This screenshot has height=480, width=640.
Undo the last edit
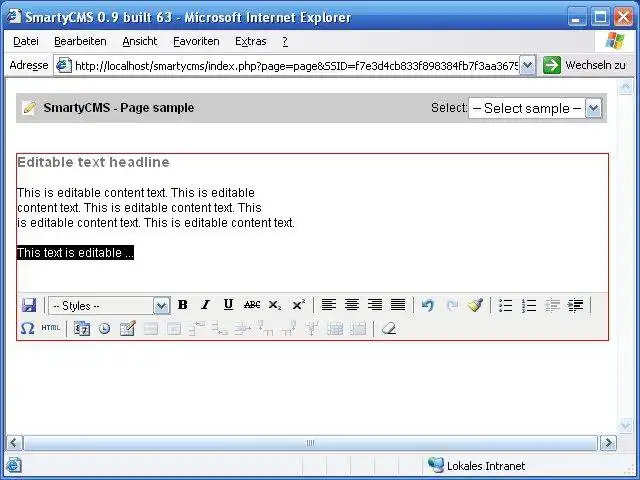coord(428,304)
